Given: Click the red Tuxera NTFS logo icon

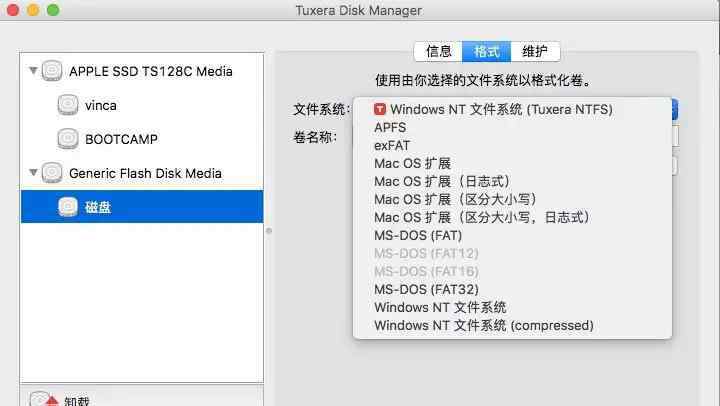Looking at the screenshot, I should tap(380, 109).
